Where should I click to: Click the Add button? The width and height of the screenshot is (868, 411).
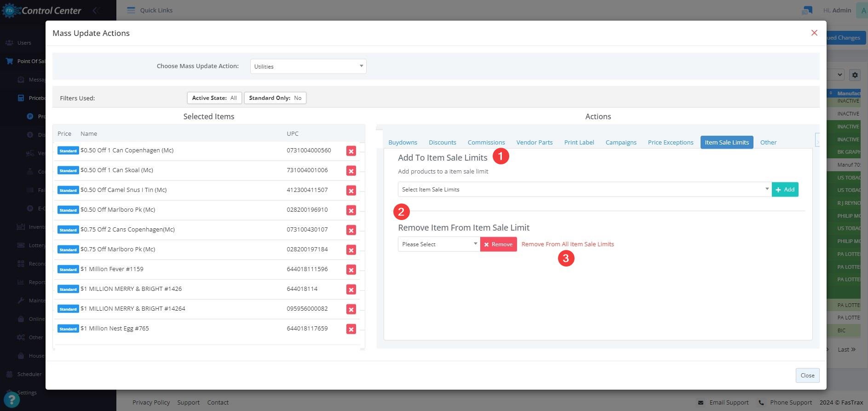[x=785, y=190]
